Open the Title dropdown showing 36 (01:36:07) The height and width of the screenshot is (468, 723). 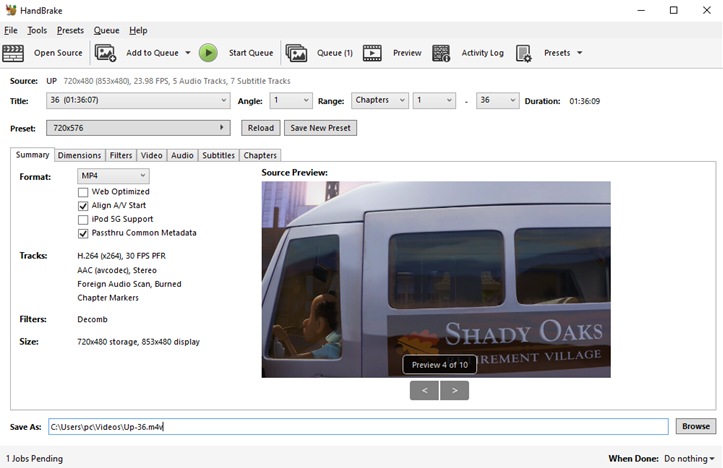coord(138,101)
